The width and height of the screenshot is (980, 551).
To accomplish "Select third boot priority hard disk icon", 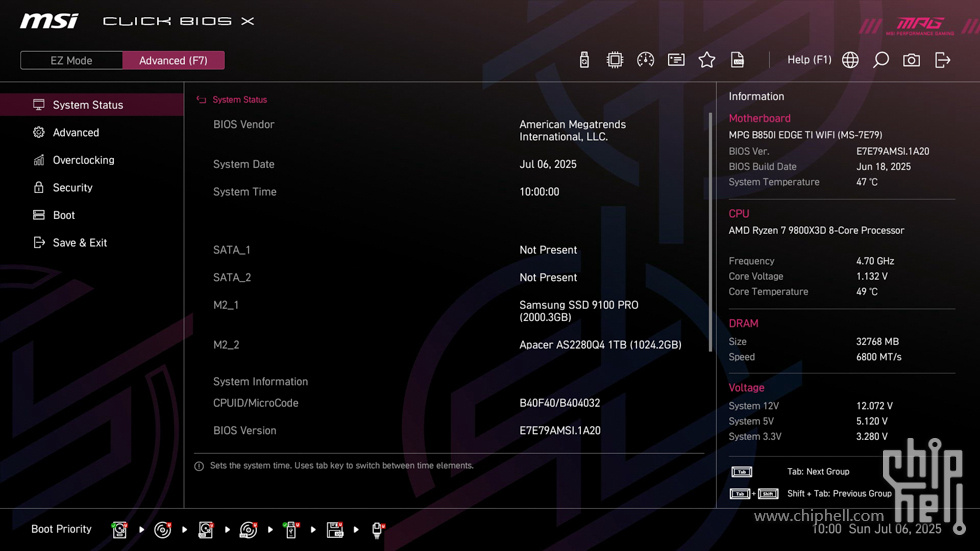I will [206, 530].
